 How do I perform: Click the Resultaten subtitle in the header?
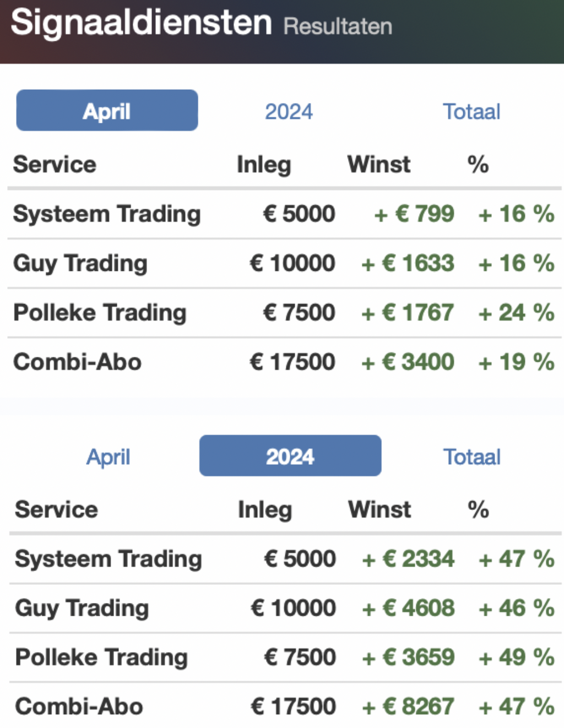tap(338, 26)
